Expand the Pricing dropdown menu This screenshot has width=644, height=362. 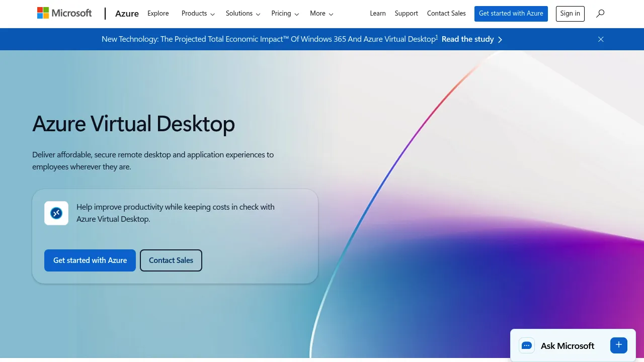(x=285, y=14)
